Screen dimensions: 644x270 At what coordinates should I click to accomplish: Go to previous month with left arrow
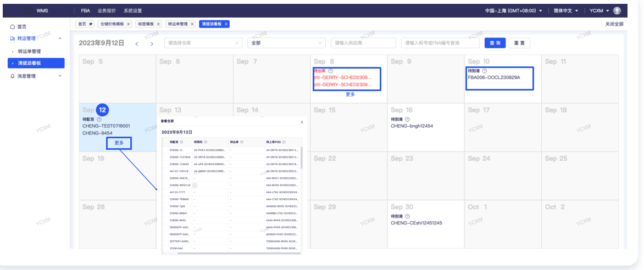coord(137,43)
